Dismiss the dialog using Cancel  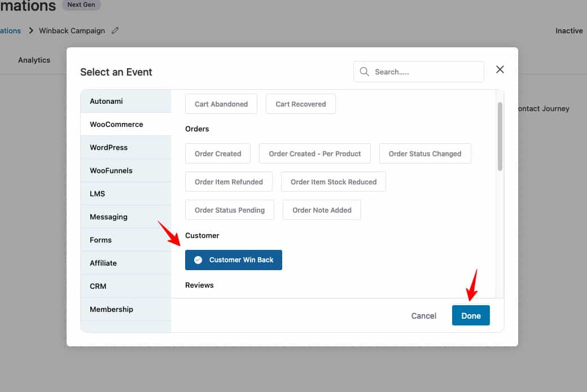click(423, 316)
